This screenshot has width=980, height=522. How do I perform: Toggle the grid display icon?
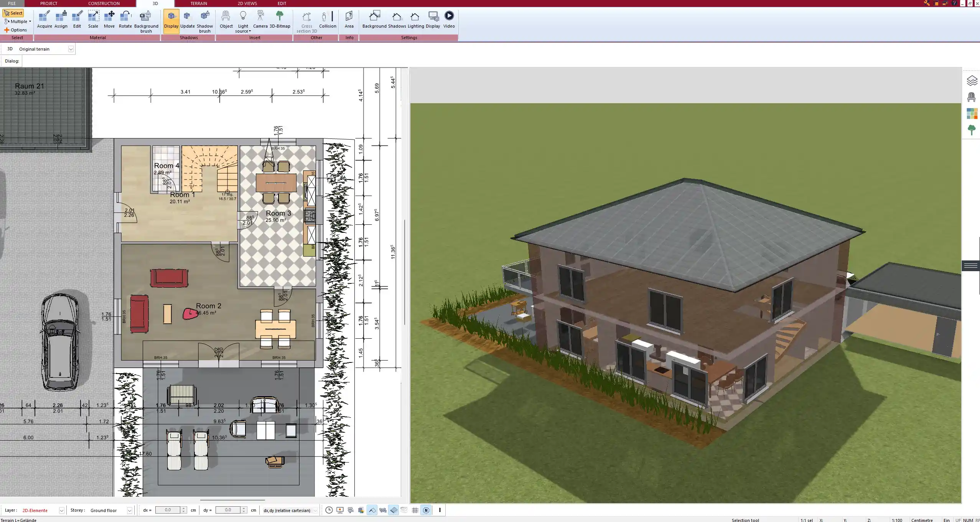pos(415,510)
